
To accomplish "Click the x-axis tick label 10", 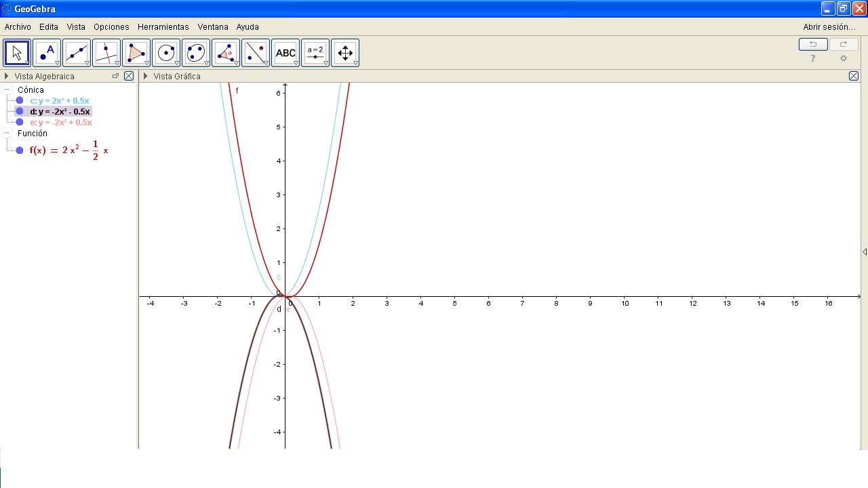I will 625,303.
